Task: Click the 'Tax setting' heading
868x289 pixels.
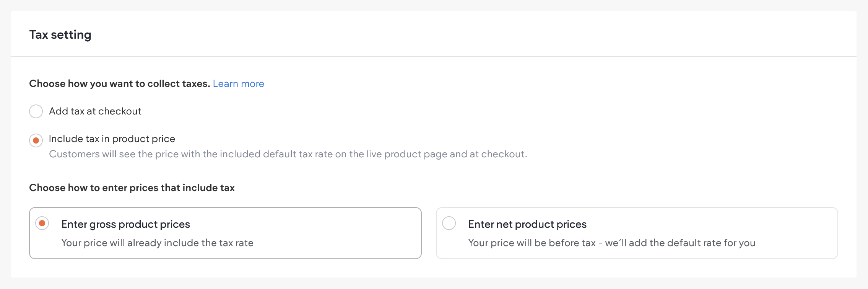Action: point(60,35)
